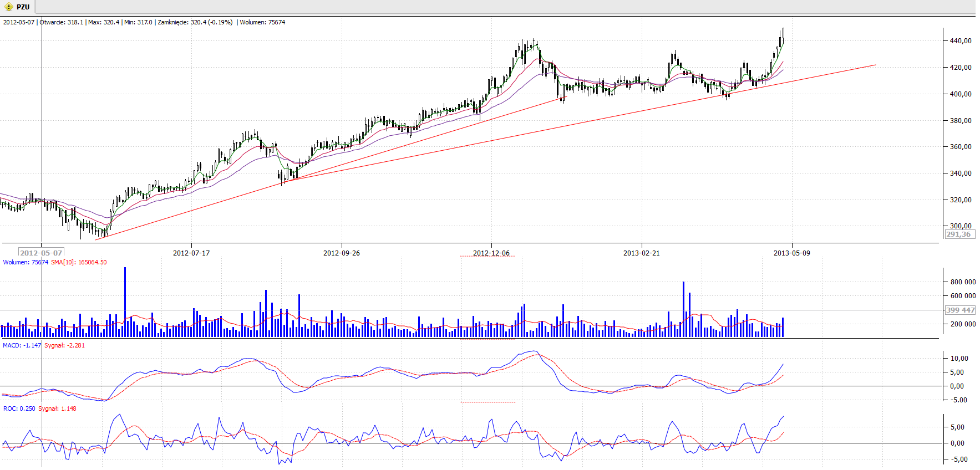Click the ROC Sygnał: 1.148 label
The width and height of the screenshot is (980, 470).
[57, 408]
